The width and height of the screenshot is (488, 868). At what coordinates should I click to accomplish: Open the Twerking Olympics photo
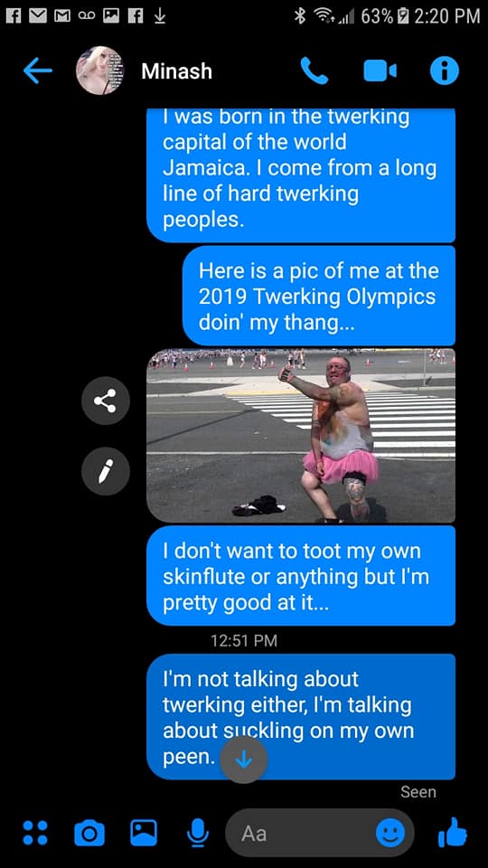pyautogui.click(x=301, y=436)
